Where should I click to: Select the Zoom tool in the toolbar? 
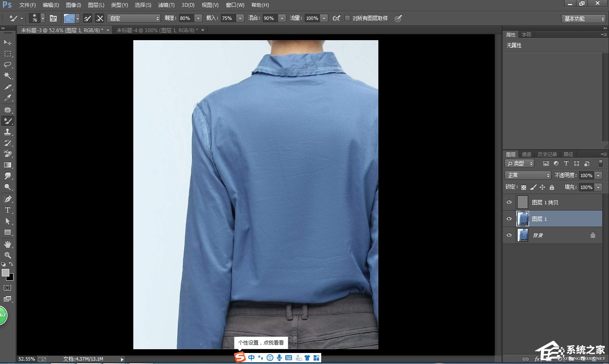click(8, 255)
